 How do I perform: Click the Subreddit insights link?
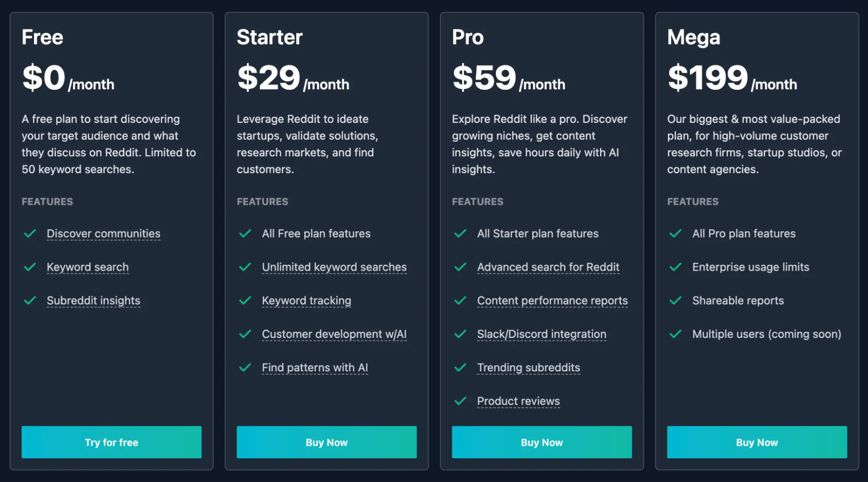[93, 300]
